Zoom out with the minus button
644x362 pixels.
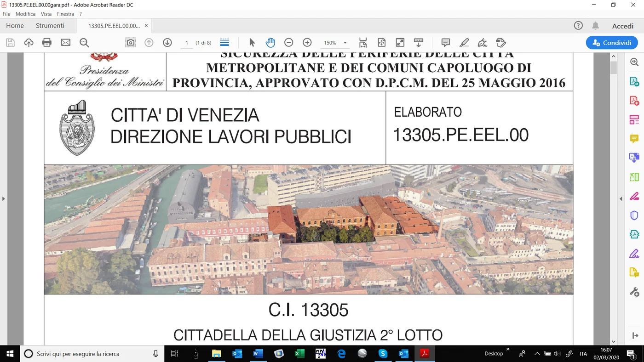288,43
